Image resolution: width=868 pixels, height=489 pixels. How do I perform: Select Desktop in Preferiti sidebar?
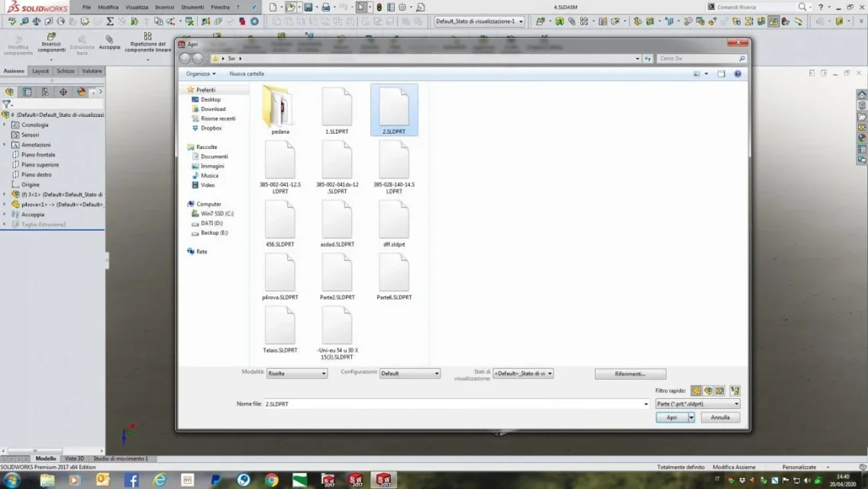coord(211,99)
